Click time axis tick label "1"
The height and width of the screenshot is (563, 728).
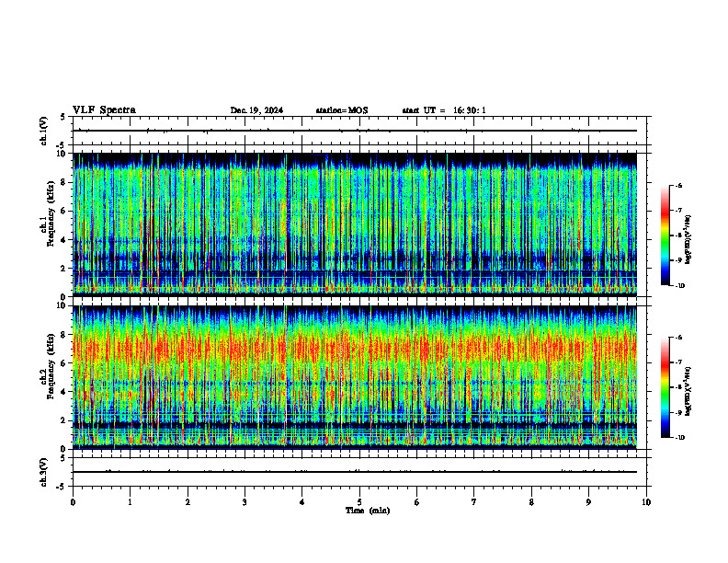pyautogui.click(x=130, y=502)
